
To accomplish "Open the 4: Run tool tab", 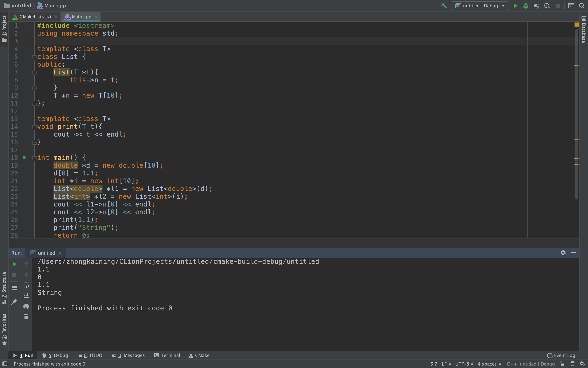I will coord(23,355).
